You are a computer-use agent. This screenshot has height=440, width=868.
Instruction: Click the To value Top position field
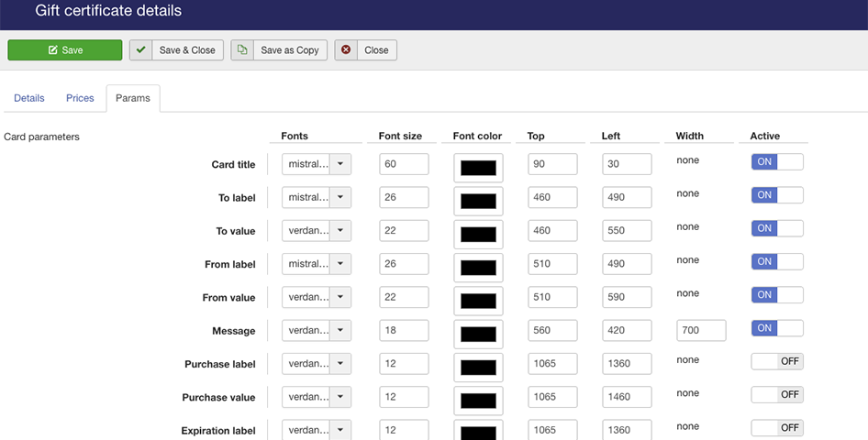(552, 230)
